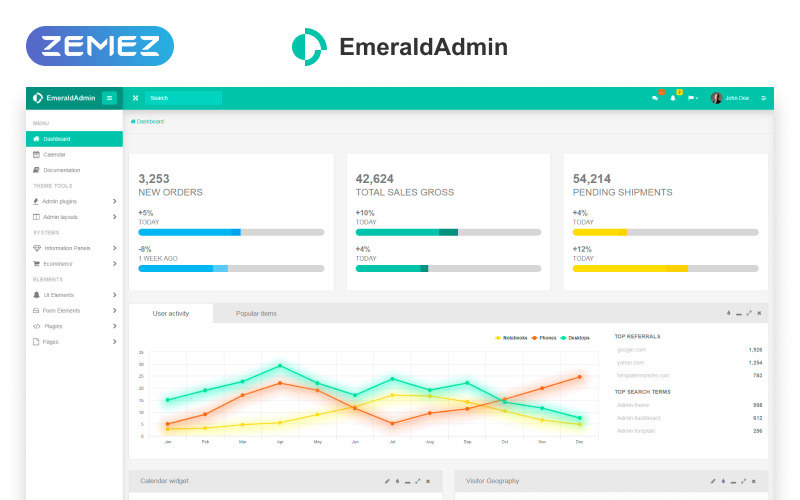Expand Visitor Geography panel to fullscreen
The width and height of the screenshot is (800, 500).
pos(743,481)
